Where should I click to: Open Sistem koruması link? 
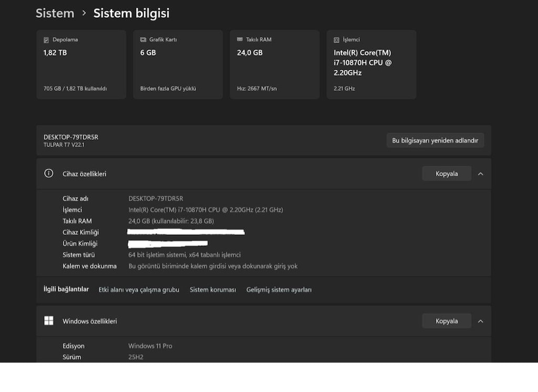click(x=213, y=290)
